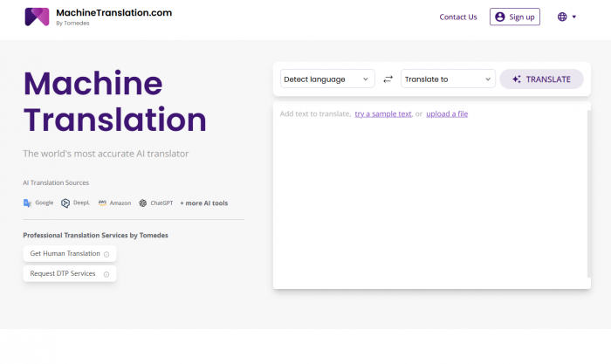Open info icon beside Get Human Translation
611x364 pixels.
[x=106, y=254]
